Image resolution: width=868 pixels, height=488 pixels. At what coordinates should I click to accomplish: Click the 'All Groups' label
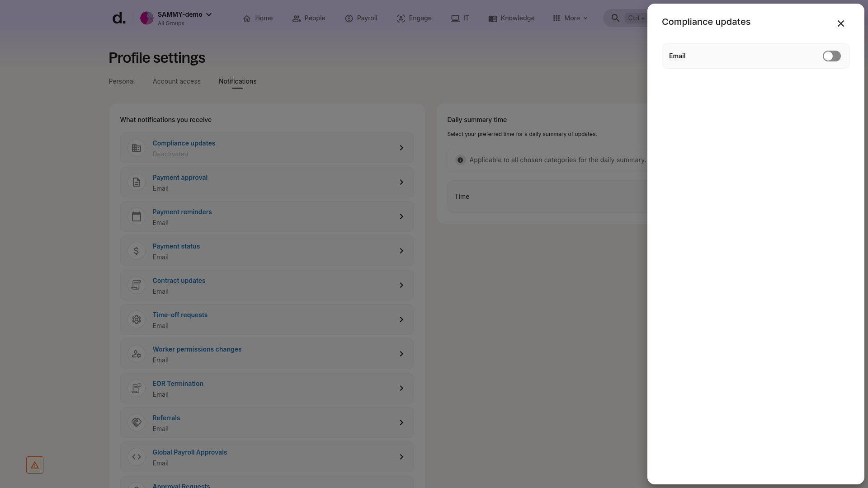171,23
